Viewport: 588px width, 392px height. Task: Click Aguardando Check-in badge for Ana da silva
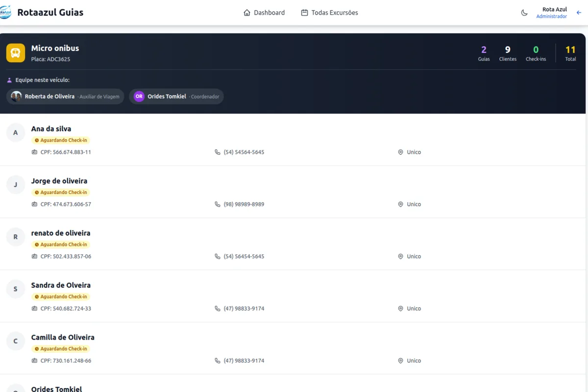pos(61,140)
